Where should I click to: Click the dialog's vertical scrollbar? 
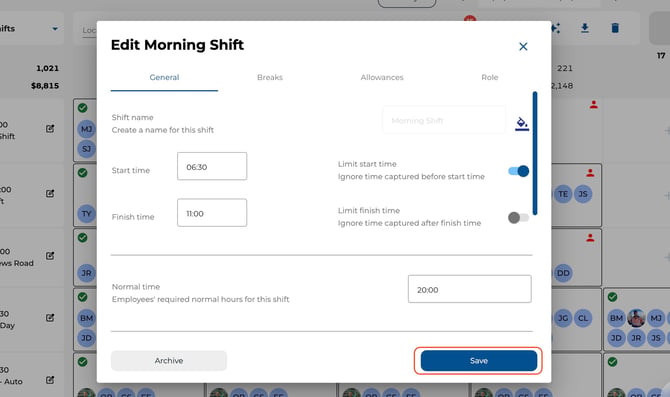coord(535,153)
